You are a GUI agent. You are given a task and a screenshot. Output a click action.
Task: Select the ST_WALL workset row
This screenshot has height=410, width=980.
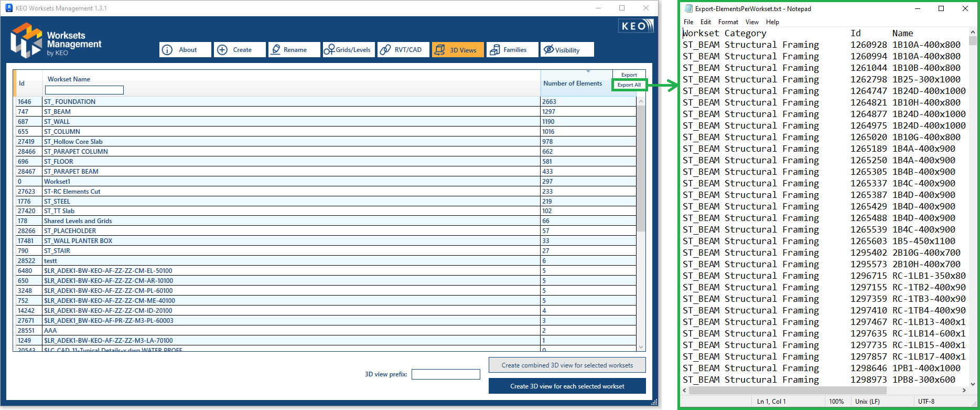point(326,122)
